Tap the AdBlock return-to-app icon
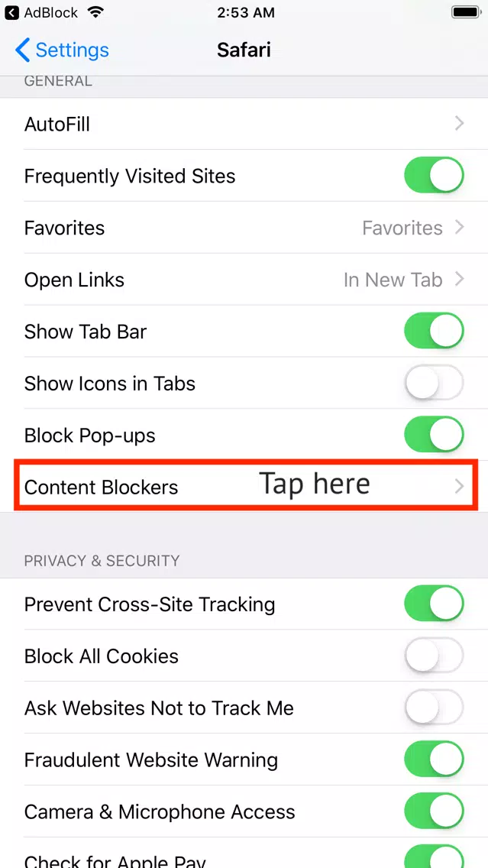Viewport: 488px width, 868px height. coord(11,13)
